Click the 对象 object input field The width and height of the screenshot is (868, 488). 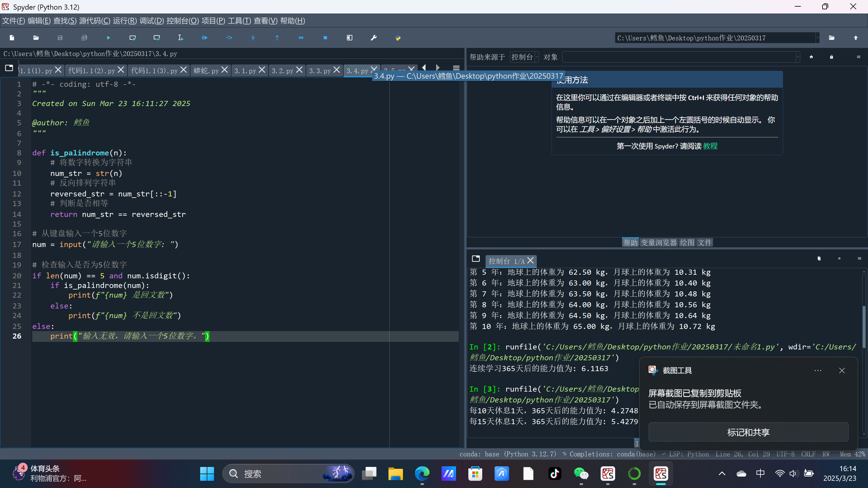[x=679, y=57]
